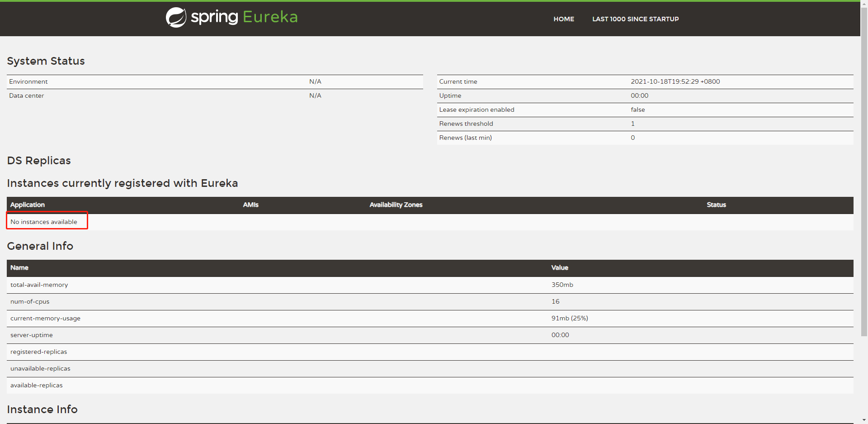Click the Spring Eureka logo
Image resolution: width=868 pixels, height=424 pixels.
coord(231,18)
